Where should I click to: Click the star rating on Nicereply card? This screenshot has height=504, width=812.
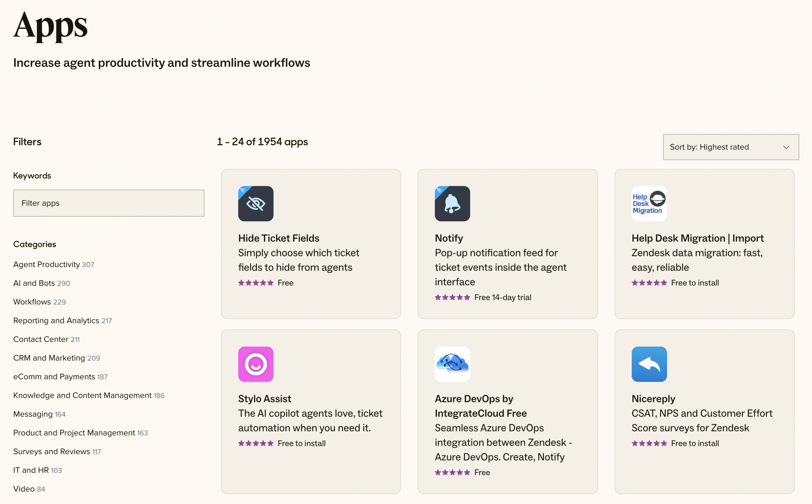649,443
